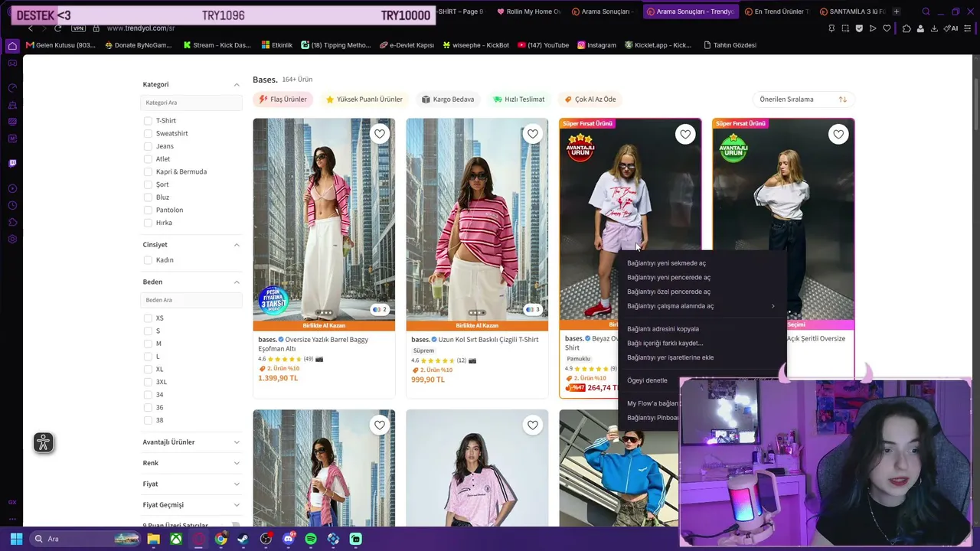The height and width of the screenshot is (551, 980).
Task: Apply the Hızlı Teslimat filter
Action: (519, 99)
